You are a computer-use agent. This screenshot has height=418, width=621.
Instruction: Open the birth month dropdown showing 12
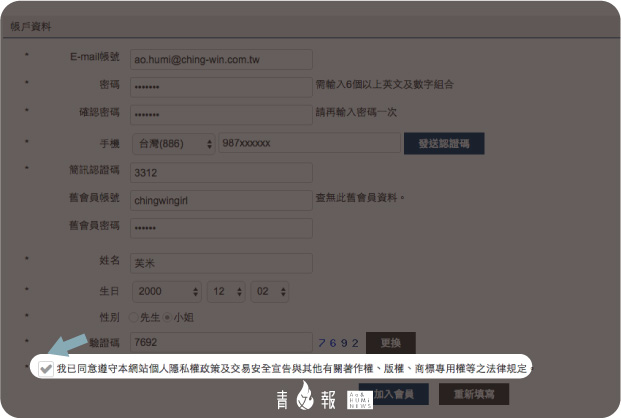click(x=224, y=291)
